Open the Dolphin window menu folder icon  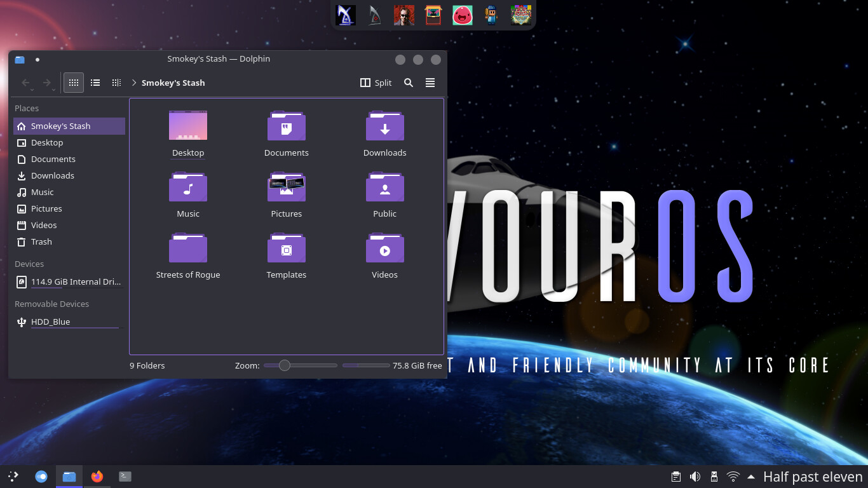pos(20,59)
